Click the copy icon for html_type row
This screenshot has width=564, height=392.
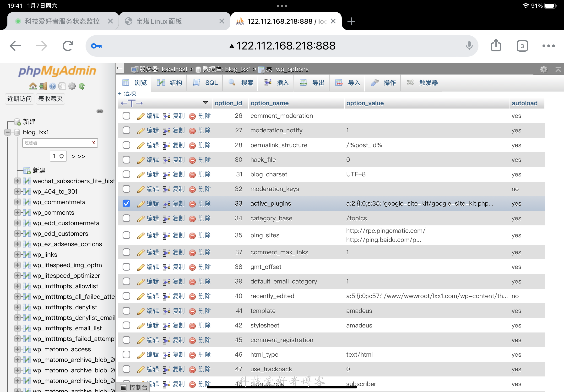tap(167, 355)
